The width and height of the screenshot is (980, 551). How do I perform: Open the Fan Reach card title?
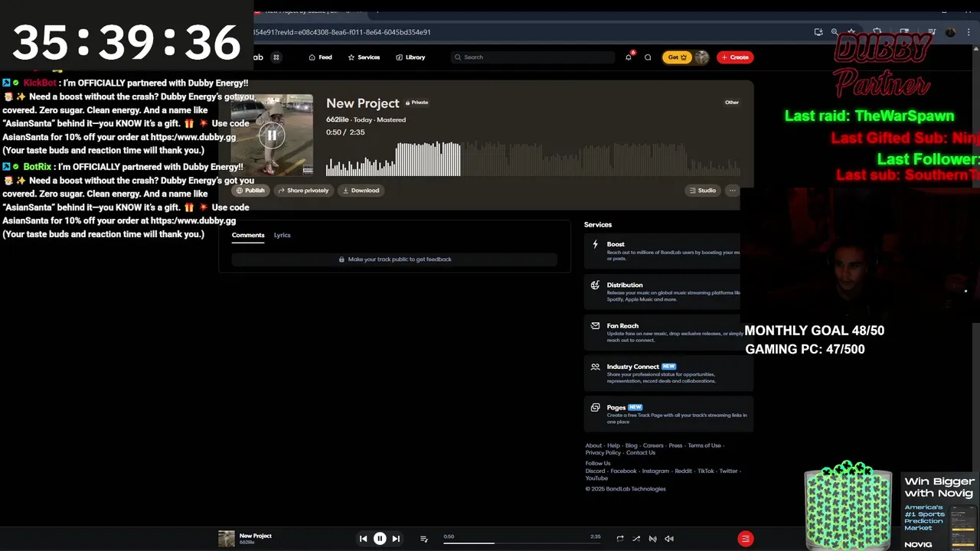pyautogui.click(x=622, y=325)
